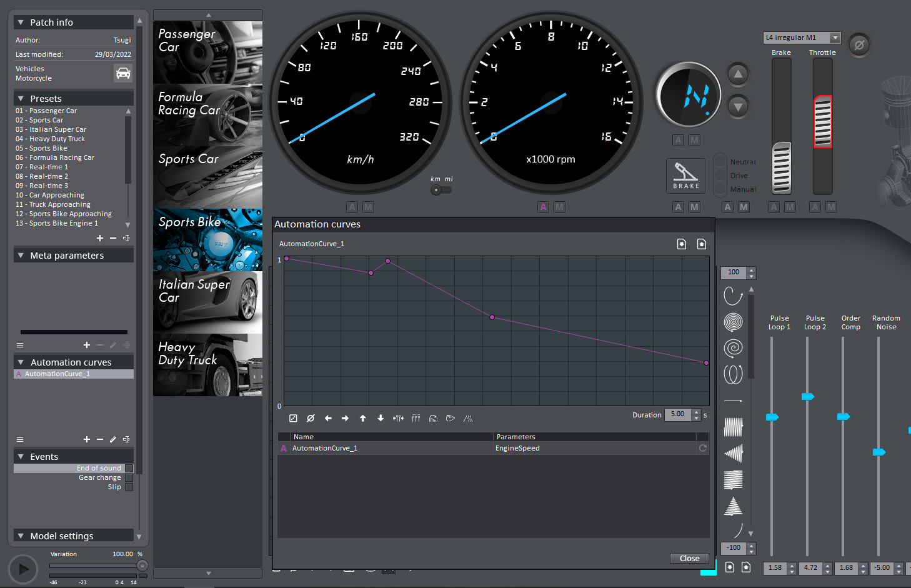Click the Duration input field showing 5.00
911x588 pixels.
679,414
